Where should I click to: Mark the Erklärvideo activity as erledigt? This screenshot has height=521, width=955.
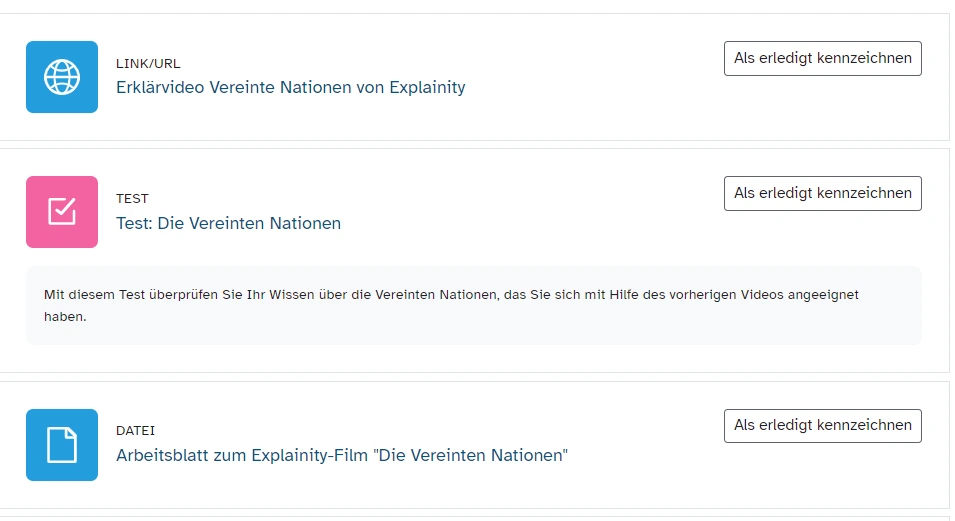pos(822,58)
